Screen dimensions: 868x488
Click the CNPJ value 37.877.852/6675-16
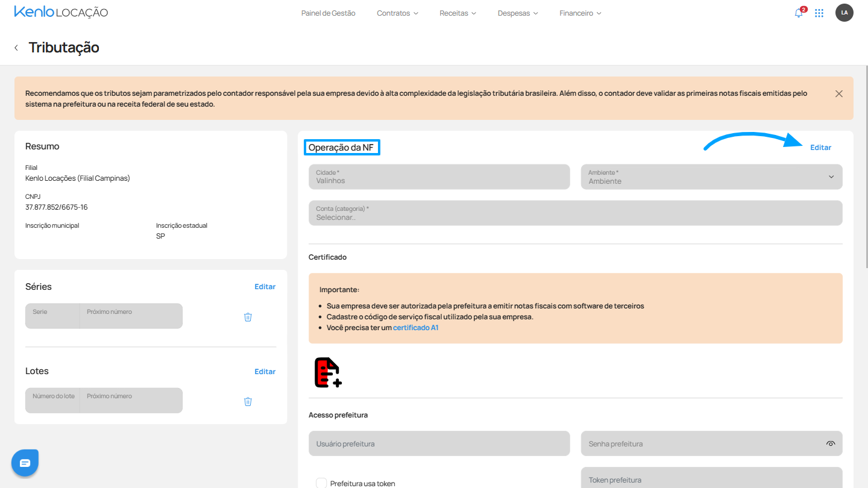57,207
